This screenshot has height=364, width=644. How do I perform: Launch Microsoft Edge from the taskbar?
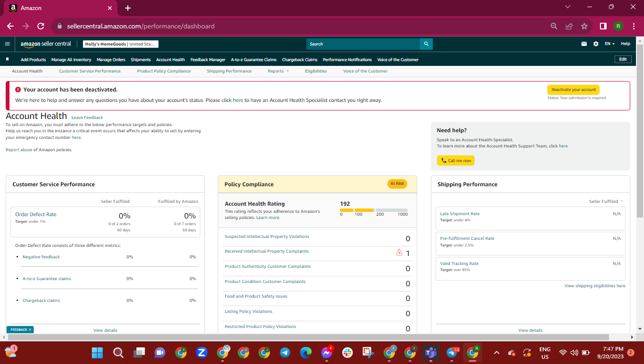(x=306, y=353)
